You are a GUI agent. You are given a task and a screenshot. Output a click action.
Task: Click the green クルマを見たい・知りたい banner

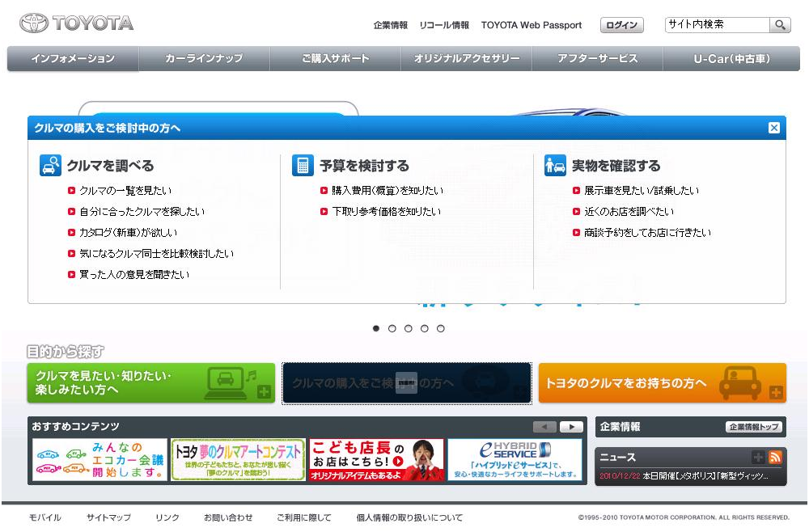pos(151,383)
